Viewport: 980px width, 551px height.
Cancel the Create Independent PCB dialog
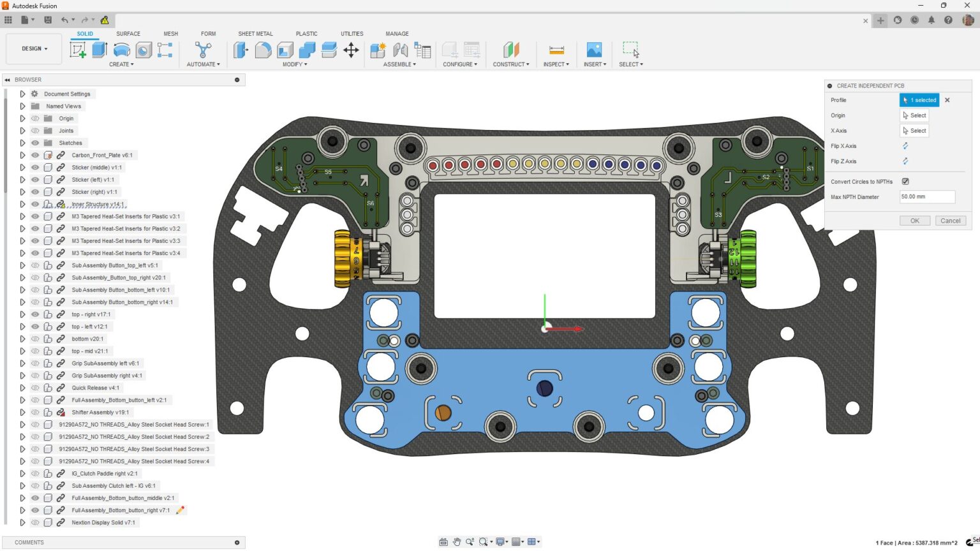coord(950,220)
